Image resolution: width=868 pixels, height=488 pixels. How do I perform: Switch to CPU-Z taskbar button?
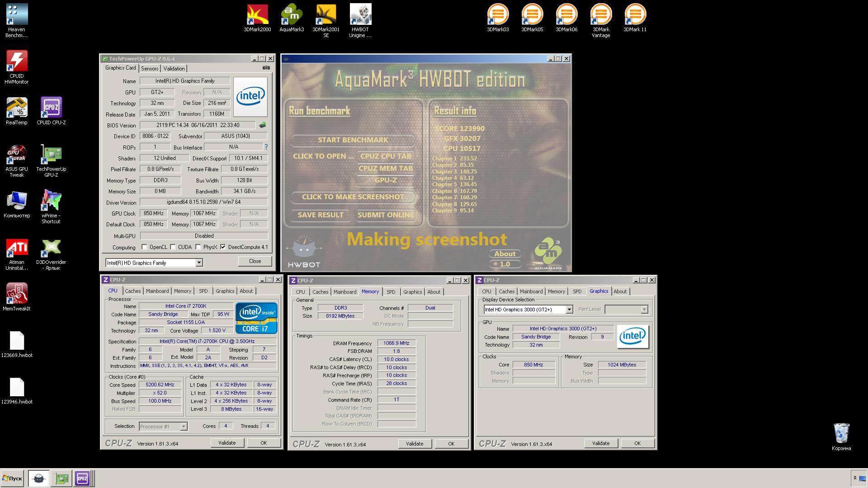[82, 478]
